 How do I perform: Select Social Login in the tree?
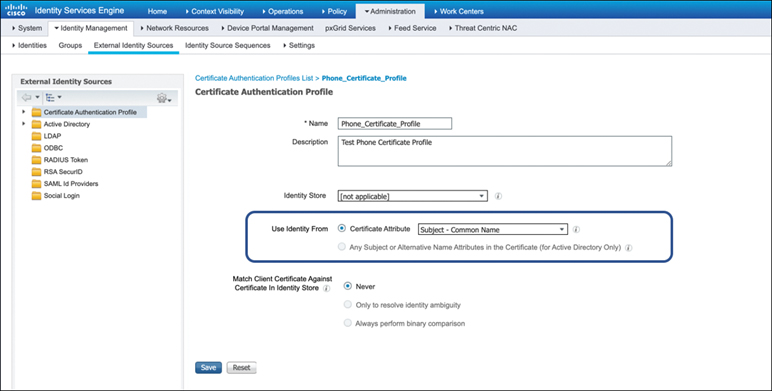point(62,196)
